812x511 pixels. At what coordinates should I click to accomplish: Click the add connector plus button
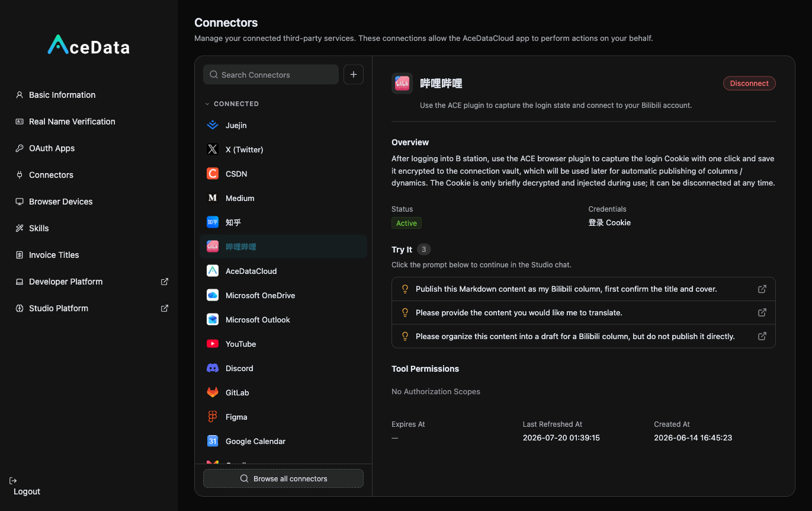[354, 75]
